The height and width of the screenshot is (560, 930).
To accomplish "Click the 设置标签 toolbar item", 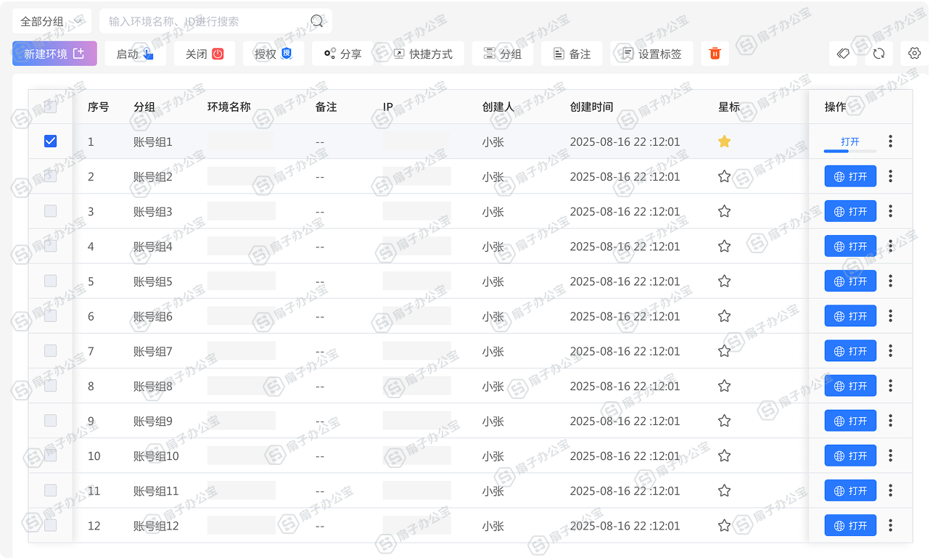I will tap(651, 54).
